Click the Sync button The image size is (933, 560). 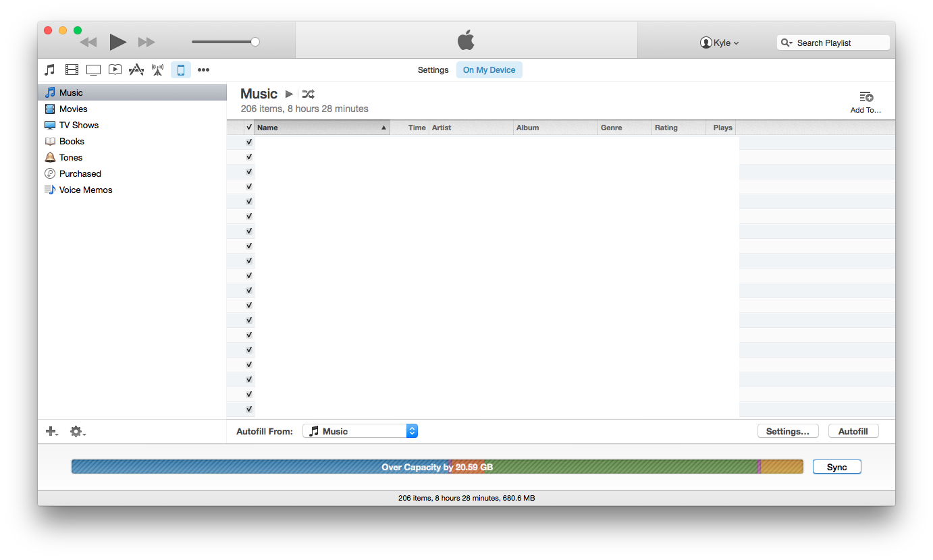[837, 467]
